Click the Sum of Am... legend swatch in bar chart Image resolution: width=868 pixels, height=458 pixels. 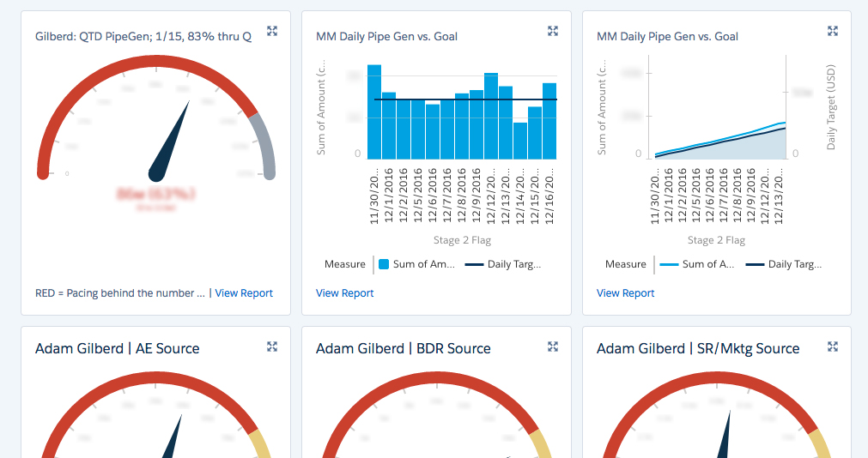(384, 264)
